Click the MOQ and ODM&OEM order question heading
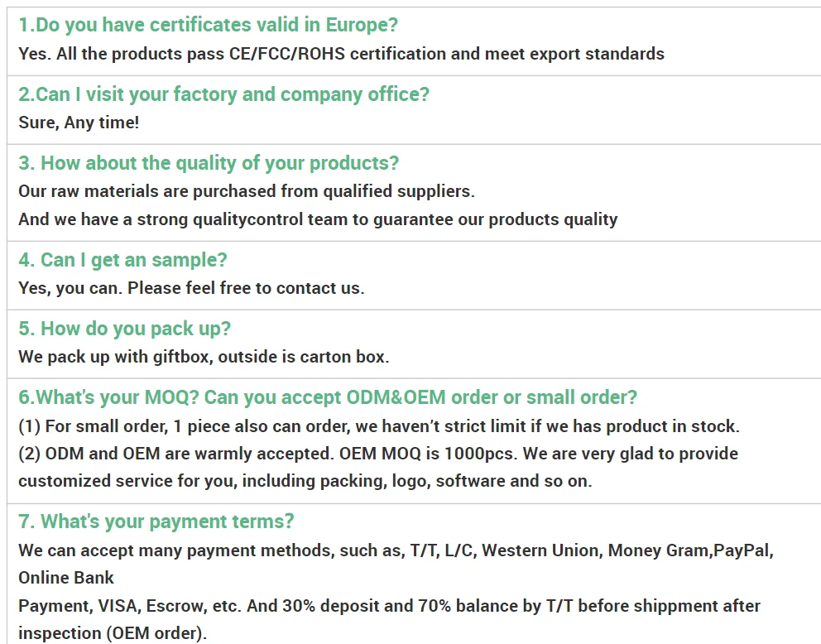The width and height of the screenshot is (821, 644). pos(328,397)
